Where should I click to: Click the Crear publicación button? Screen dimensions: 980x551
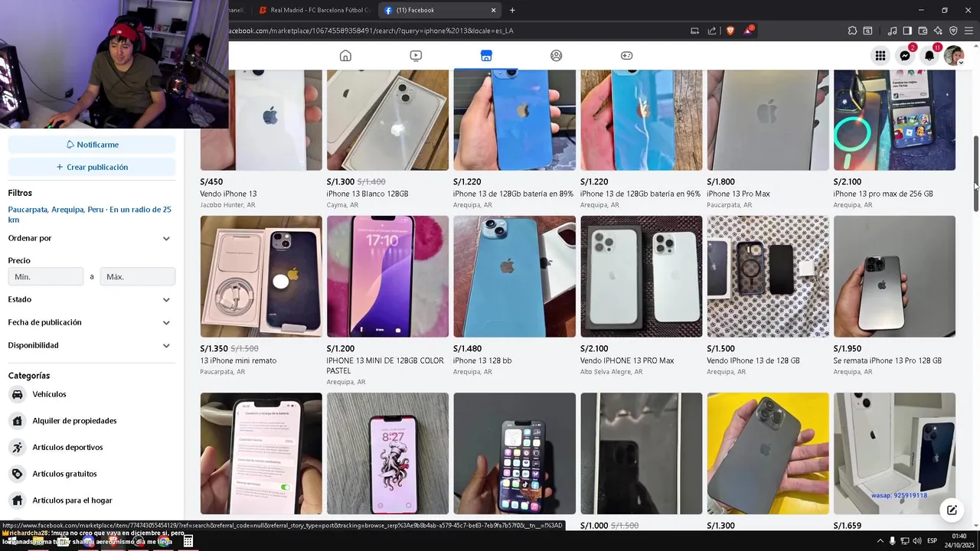(92, 167)
